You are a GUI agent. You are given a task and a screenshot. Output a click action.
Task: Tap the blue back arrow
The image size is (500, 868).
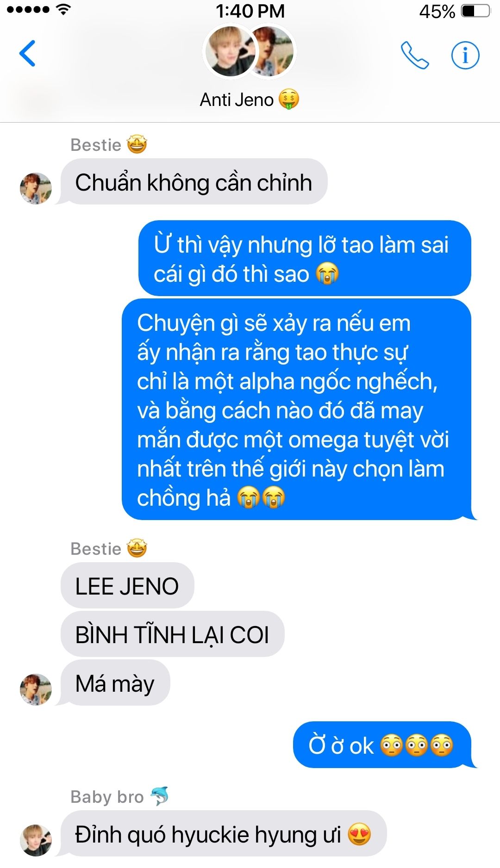coord(27,53)
